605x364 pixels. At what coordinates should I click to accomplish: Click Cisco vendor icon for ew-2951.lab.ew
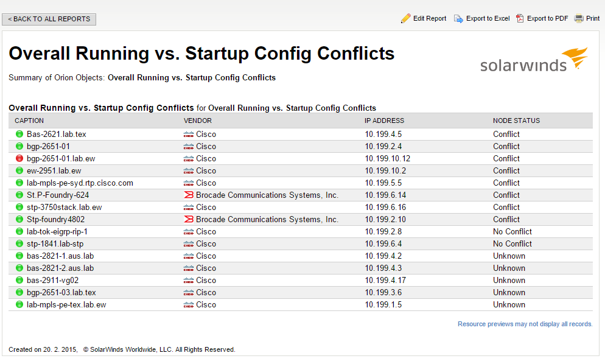tap(189, 170)
